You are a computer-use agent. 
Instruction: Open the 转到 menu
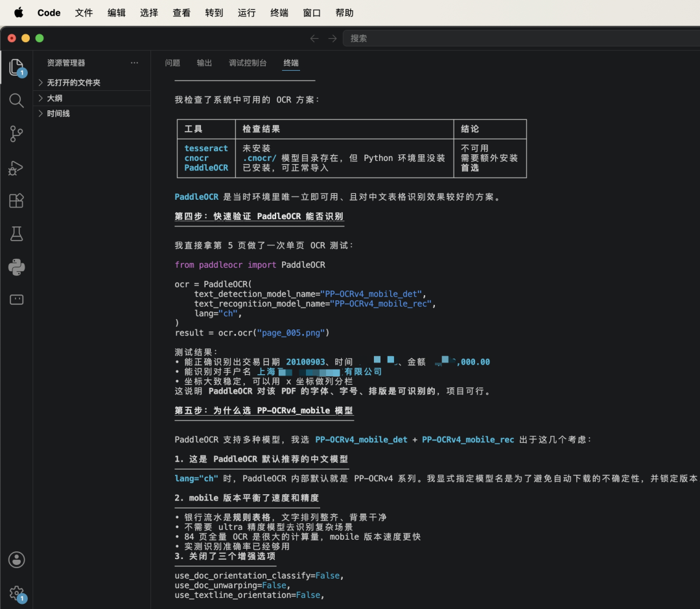[x=215, y=12]
